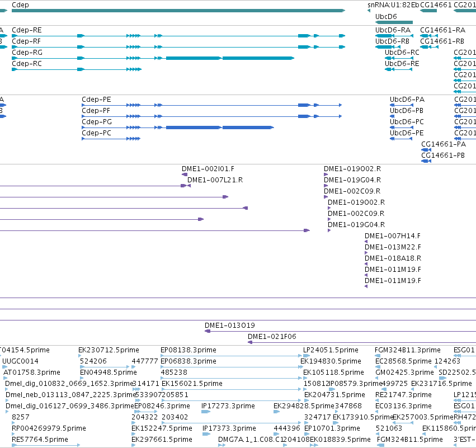Viewport: 476px width, 448px height.
Task: Click EST EK105118.5prime
Action: pos(333,372)
